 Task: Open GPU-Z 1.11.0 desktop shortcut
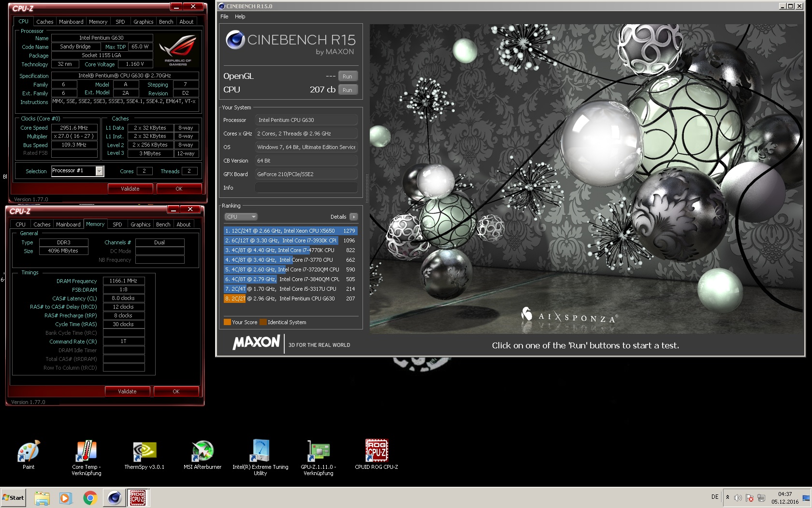click(x=319, y=458)
